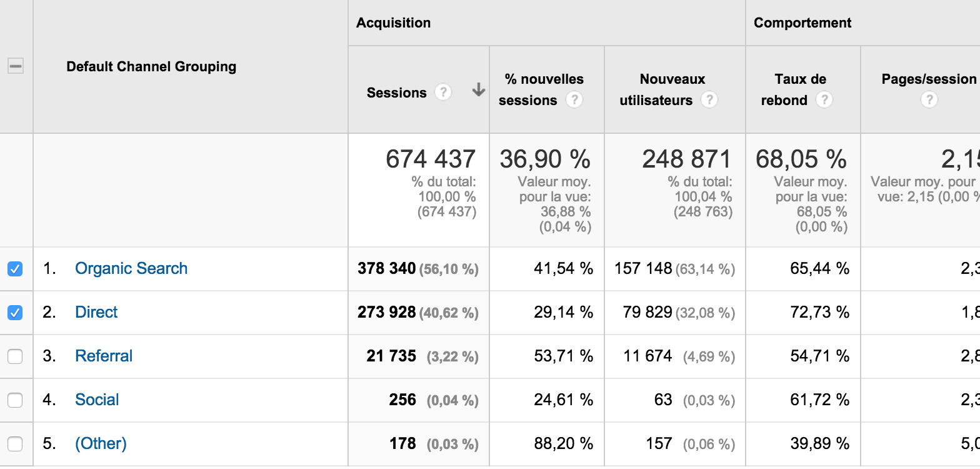The image size is (980, 469).
Task: Click the (Other) channel link
Action: click(x=101, y=443)
